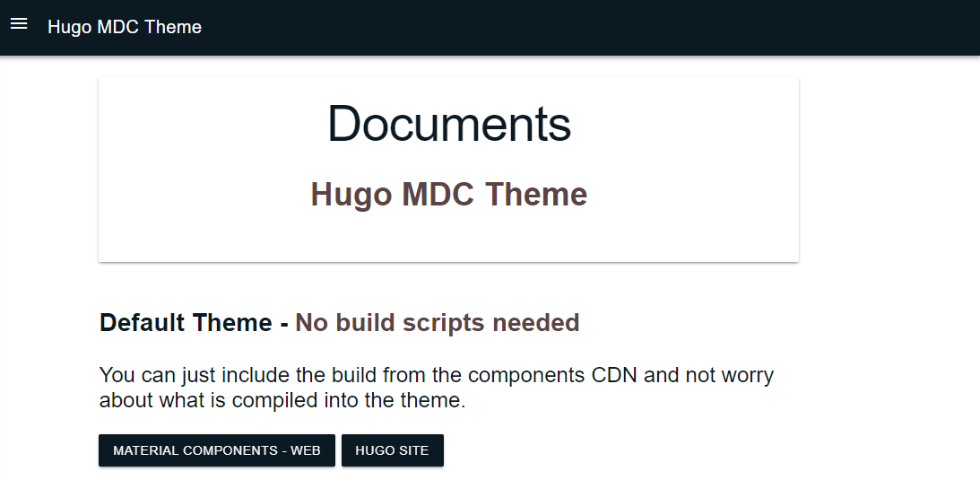
Task: Open the Material Components - Web button
Action: 217,450
